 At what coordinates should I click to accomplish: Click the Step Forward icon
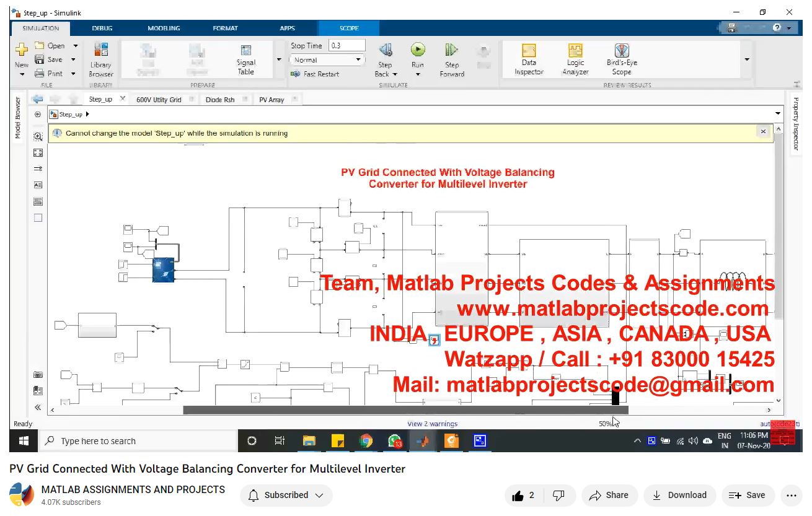[x=451, y=51]
